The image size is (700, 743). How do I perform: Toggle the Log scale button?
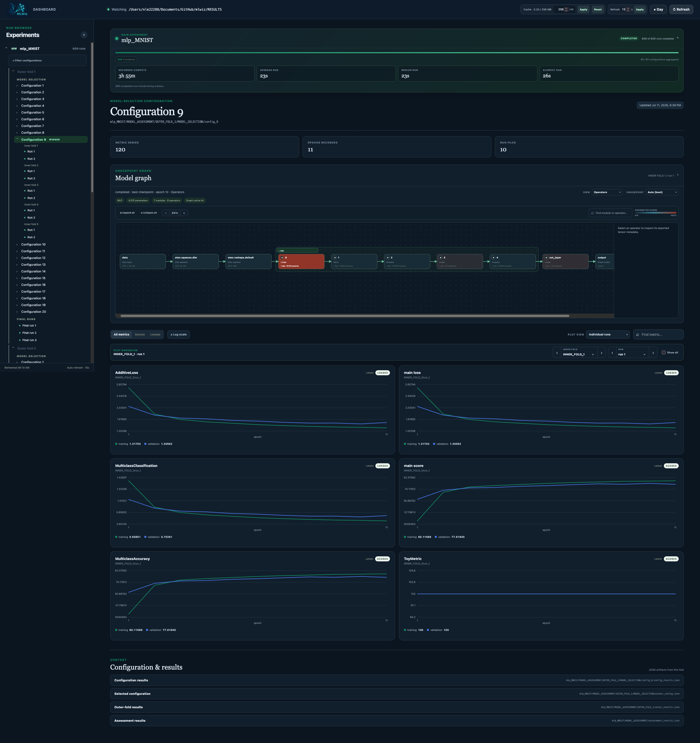pyautogui.click(x=178, y=334)
